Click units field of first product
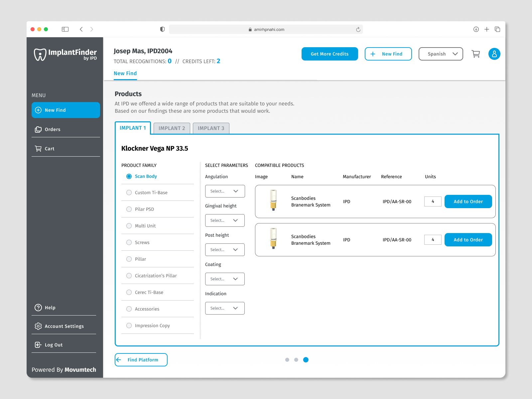This screenshot has height=399, width=532. pyautogui.click(x=433, y=201)
